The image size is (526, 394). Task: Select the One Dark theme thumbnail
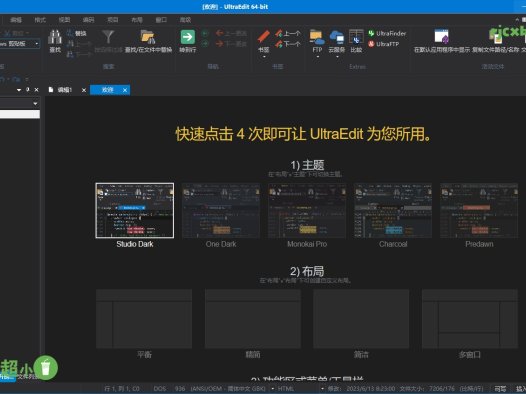[221, 210]
